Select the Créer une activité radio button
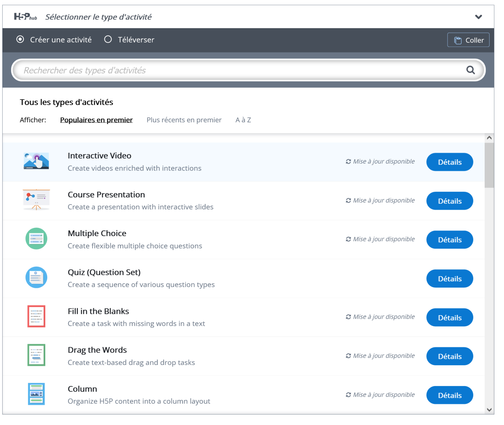504x425 pixels. [20, 39]
